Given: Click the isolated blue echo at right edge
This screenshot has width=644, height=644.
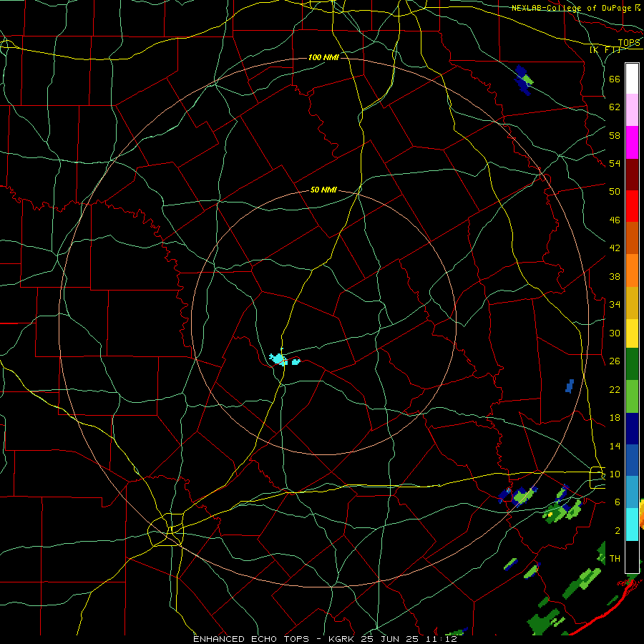Looking at the screenshot, I should 570,386.
